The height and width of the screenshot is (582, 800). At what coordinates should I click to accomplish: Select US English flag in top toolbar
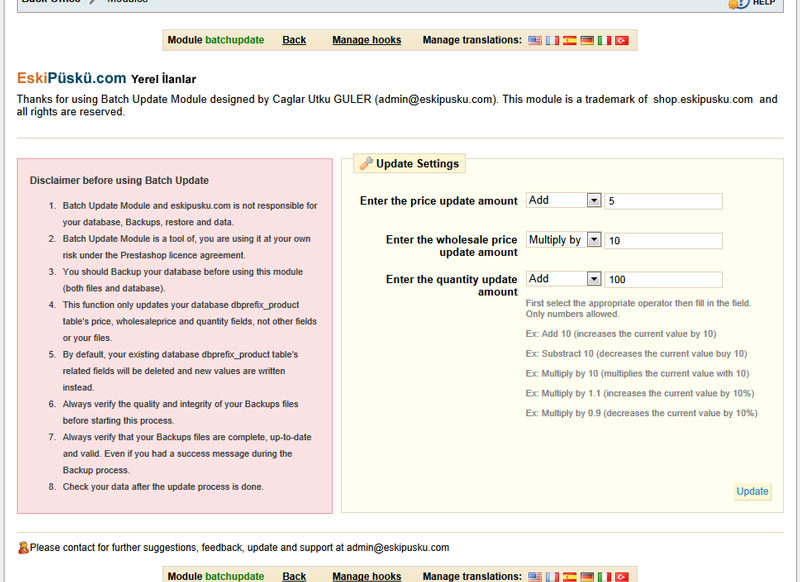point(535,40)
